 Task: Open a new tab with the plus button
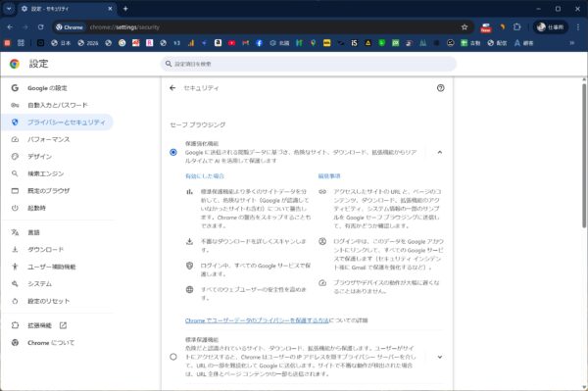pos(125,9)
